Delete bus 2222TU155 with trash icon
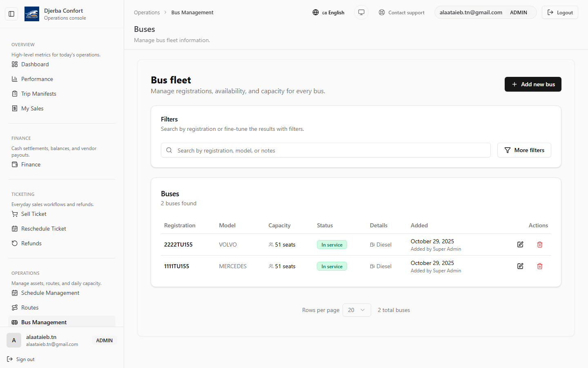Image resolution: width=588 pixels, height=368 pixels. [x=540, y=245]
